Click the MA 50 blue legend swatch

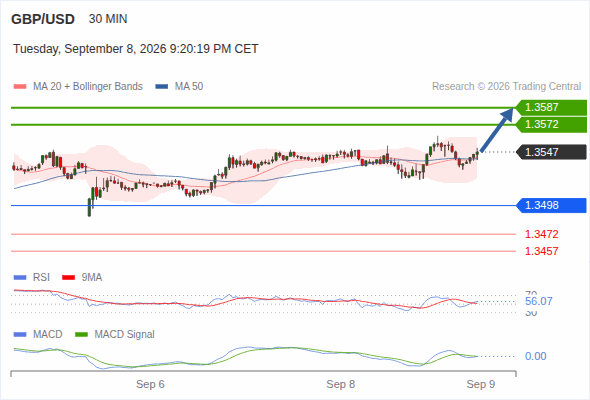(162, 87)
